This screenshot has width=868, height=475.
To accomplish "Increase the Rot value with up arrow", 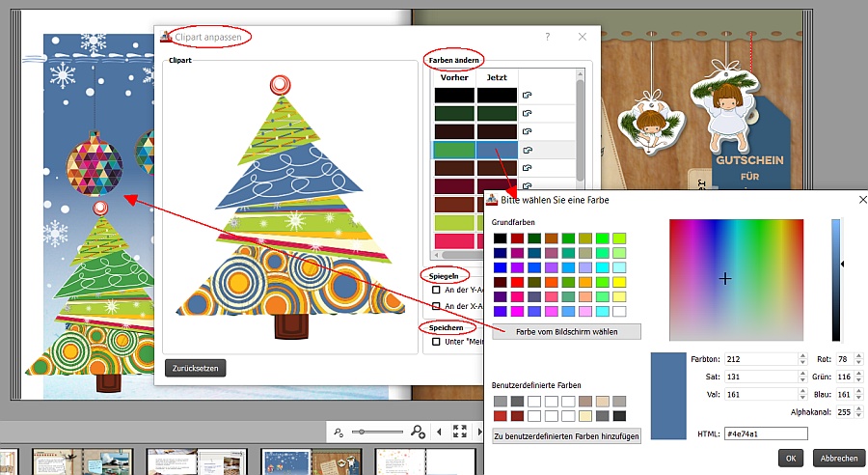I will [x=858, y=356].
